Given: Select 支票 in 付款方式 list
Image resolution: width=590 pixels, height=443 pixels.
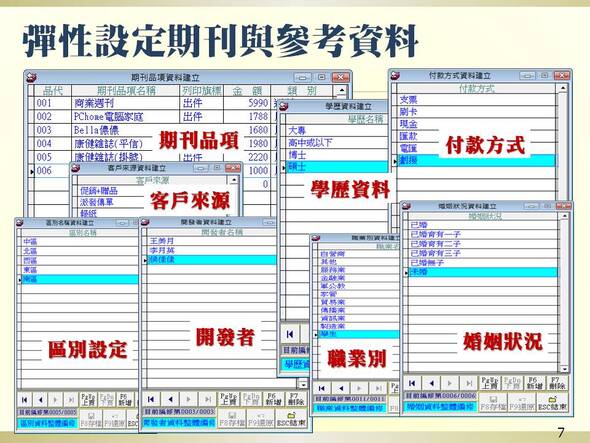Looking at the screenshot, I should 476,100.
